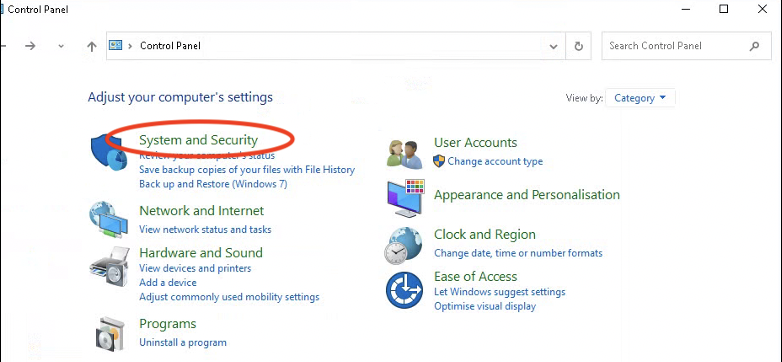Open the Programs disc box icon
782x362 pixels.
coord(109,334)
